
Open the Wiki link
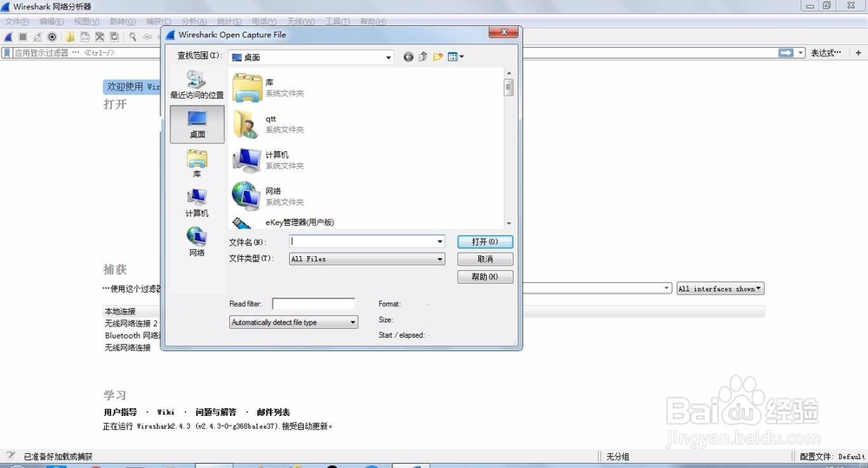pos(166,412)
